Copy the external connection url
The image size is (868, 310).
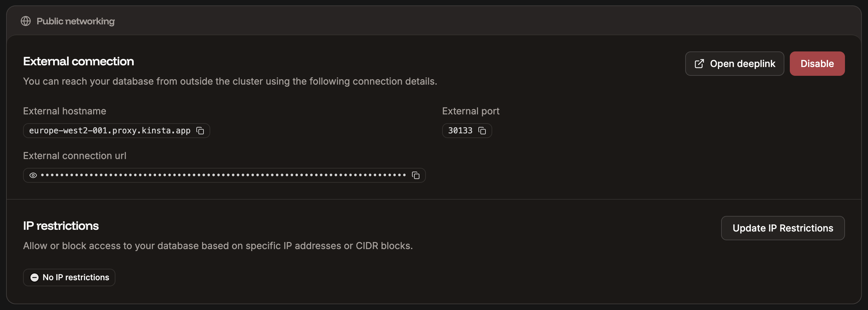[416, 175]
